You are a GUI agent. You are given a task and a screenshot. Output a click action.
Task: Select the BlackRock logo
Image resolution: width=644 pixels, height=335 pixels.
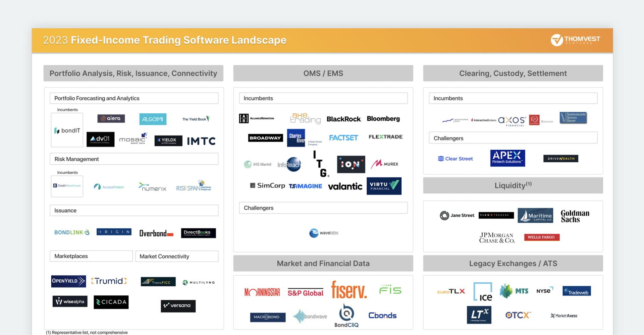(x=344, y=119)
